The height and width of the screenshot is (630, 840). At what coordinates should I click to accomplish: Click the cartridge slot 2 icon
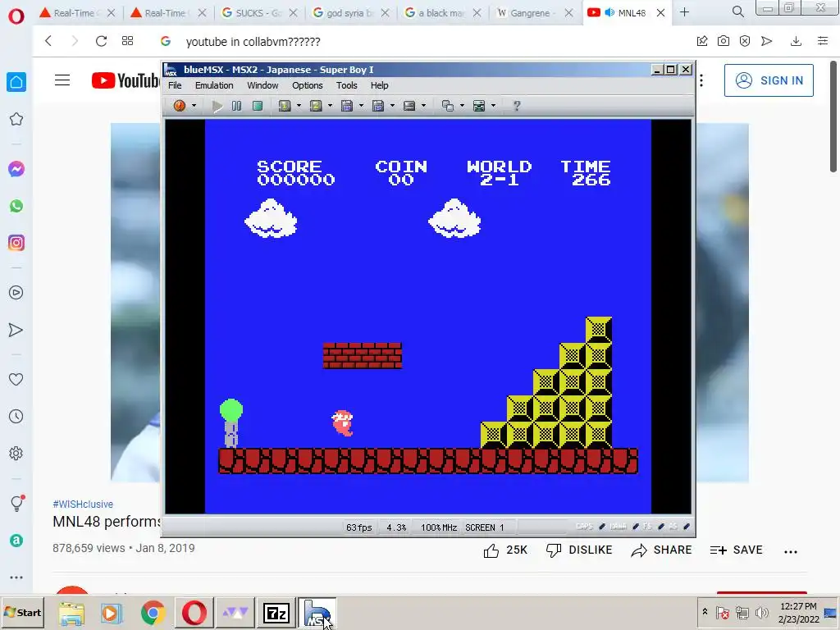(316, 106)
